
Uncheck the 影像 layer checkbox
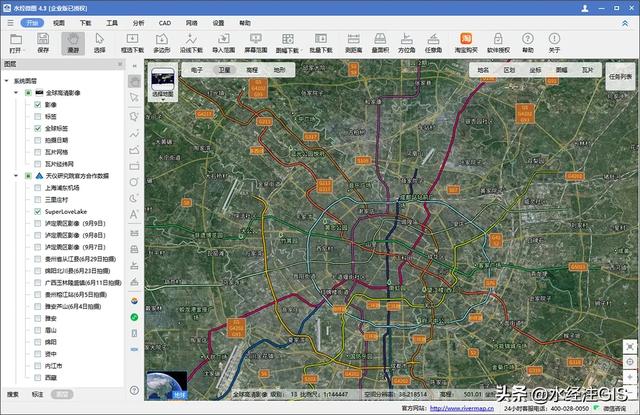38,104
